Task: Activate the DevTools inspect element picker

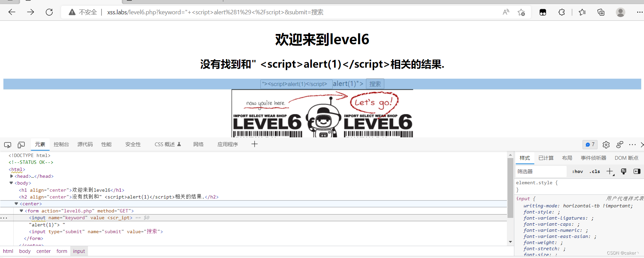Action: pyautogui.click(x=7, y=145)
